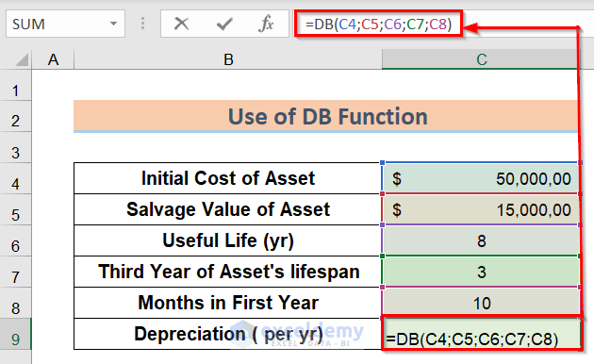The image size is (594, 364).
Task: Select row 9 header
Action: coord(15,334)
